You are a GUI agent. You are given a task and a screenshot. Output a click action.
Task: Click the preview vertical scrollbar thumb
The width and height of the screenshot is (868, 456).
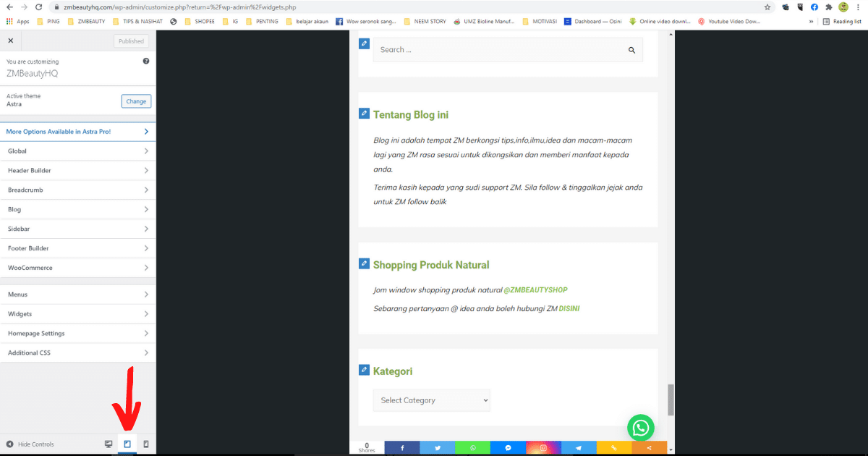(671, 400)
